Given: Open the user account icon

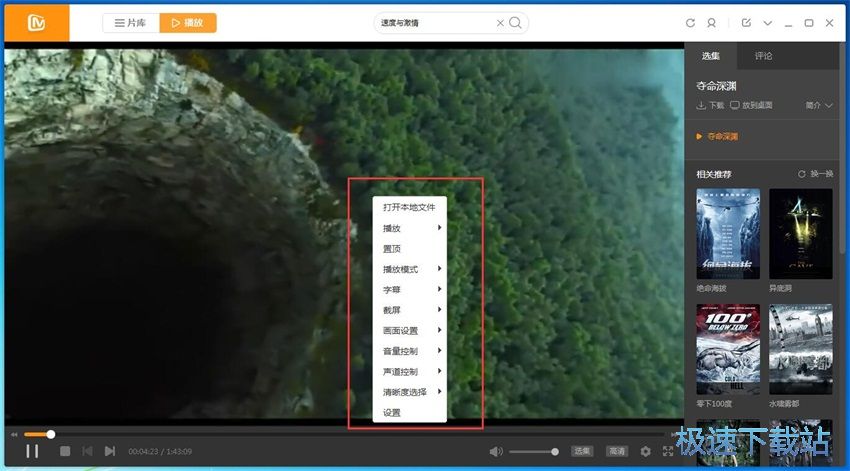Looking at the screenshot, I should pos(711,23).
